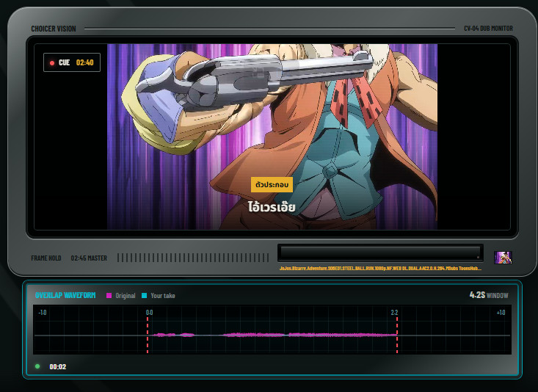The width and height of the screenshot is (538, 392).
Task: Click the 4.2S WINDOW readout
Action: click(x=489, y=295)
